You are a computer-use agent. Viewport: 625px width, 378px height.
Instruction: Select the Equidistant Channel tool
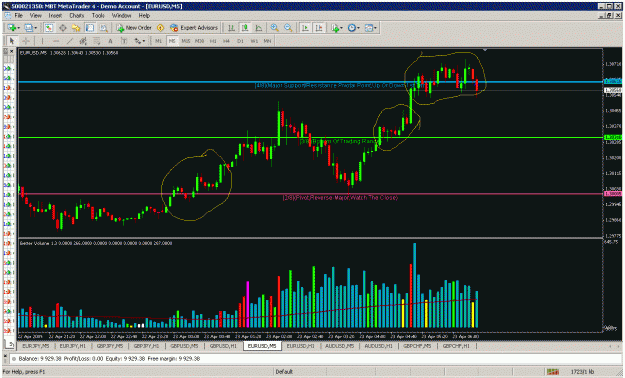pyautogui.click(x=83, y=41)
